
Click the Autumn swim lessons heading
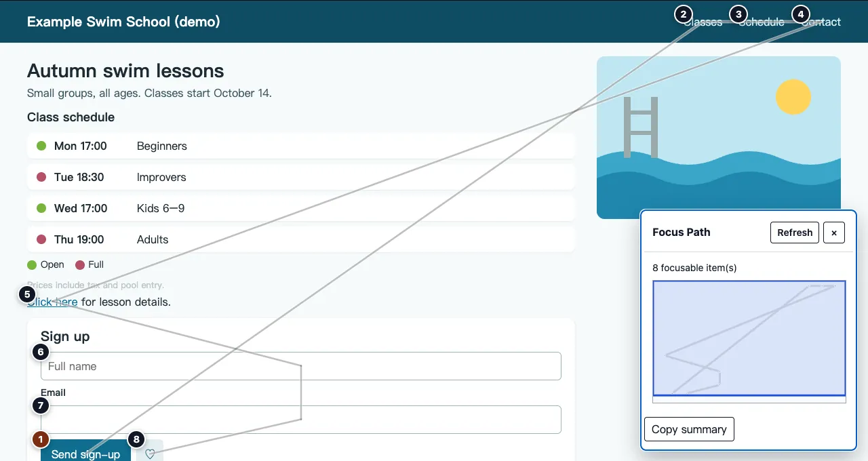click(x=125, y=71)
